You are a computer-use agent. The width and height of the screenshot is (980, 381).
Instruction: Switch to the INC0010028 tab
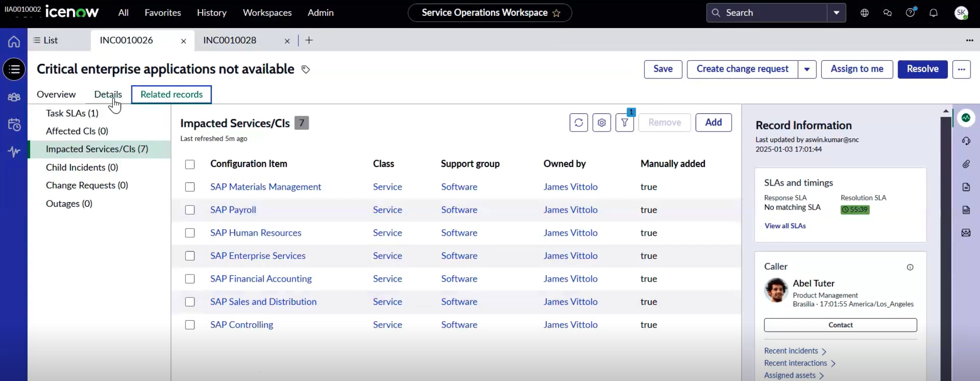[230, 40]
